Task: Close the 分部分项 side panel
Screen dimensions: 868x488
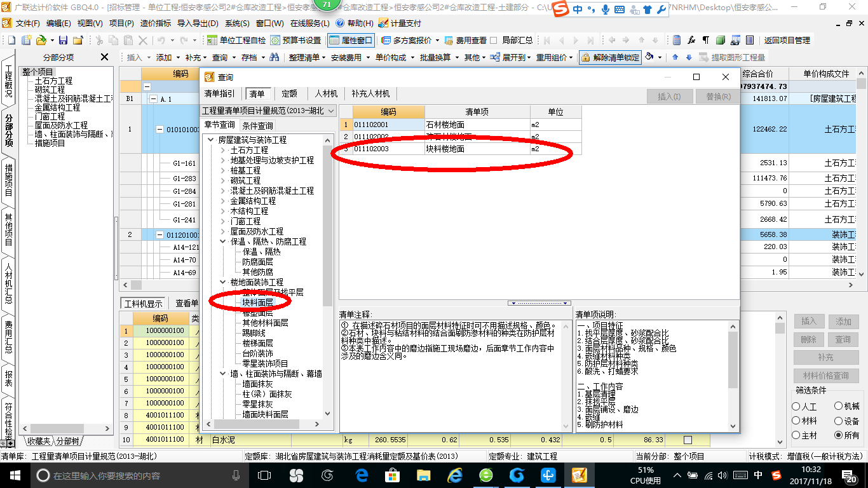Action: coord(105,57)
